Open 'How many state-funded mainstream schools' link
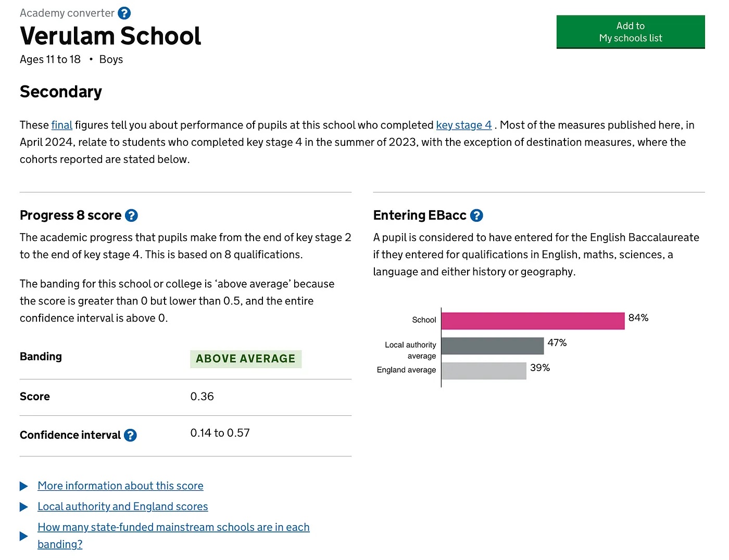This screenshot has height=560, width=729. pyautogui.click(x=173, y=528)
